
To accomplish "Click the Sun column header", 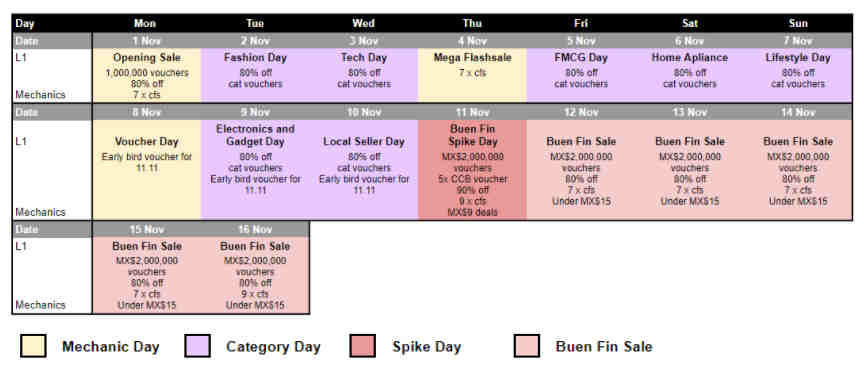I will click(798, 23).
